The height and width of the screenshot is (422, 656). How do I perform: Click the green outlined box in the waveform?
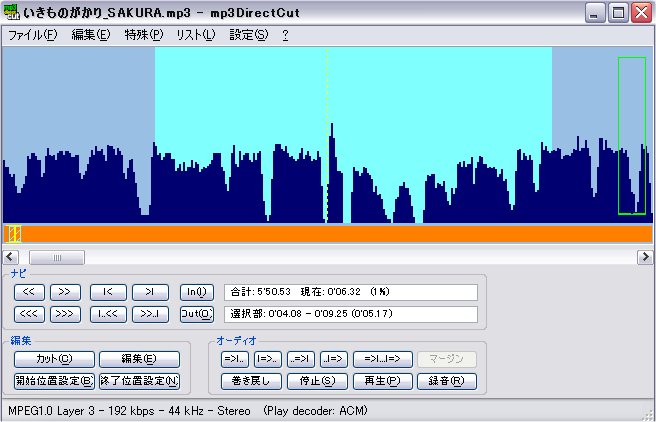tap(632, 136)
